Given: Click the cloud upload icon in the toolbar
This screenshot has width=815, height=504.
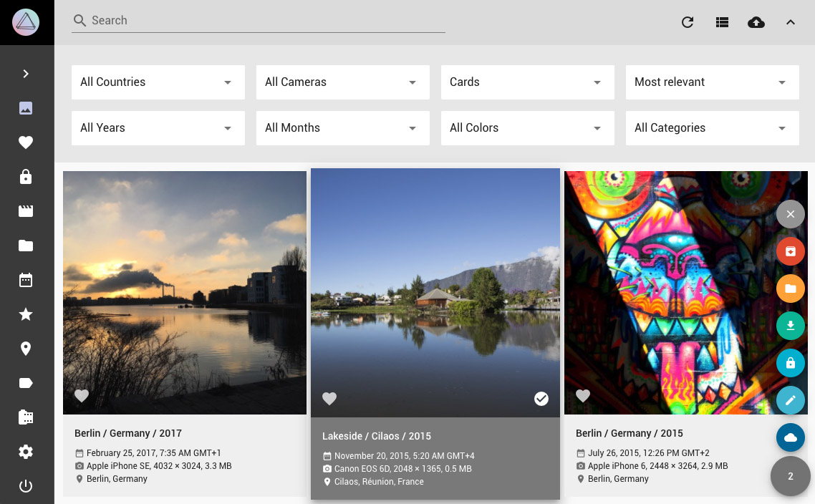Looking at the screenshot, I should coord(756,22).
